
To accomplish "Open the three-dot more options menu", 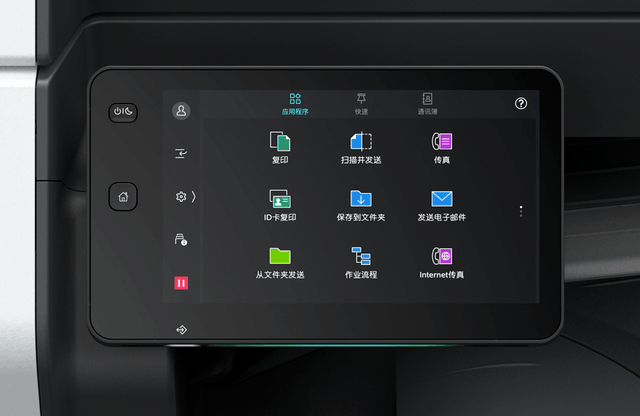I will [521, 211].
